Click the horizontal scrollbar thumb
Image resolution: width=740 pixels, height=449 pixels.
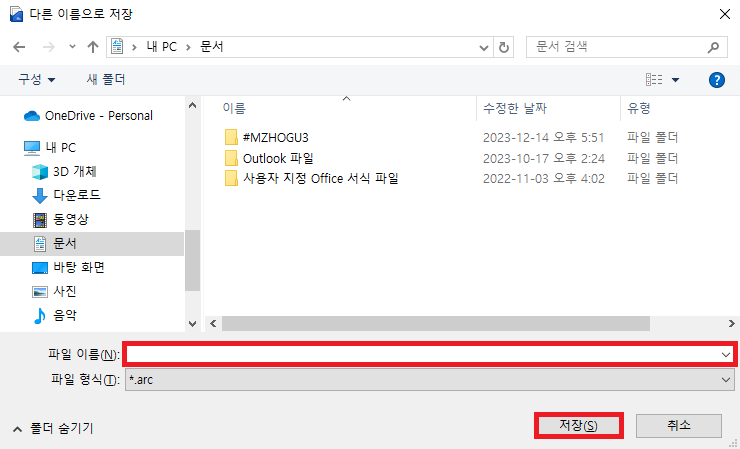pos(436,323)
